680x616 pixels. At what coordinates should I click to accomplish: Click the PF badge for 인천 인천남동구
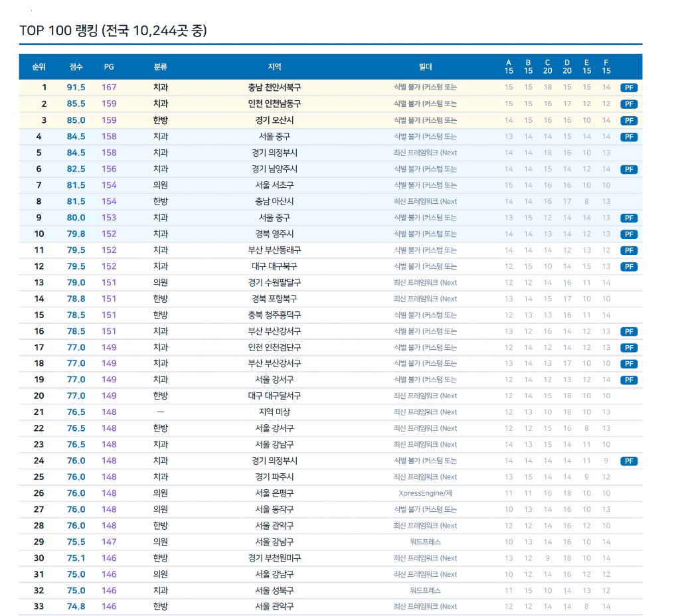629,104
